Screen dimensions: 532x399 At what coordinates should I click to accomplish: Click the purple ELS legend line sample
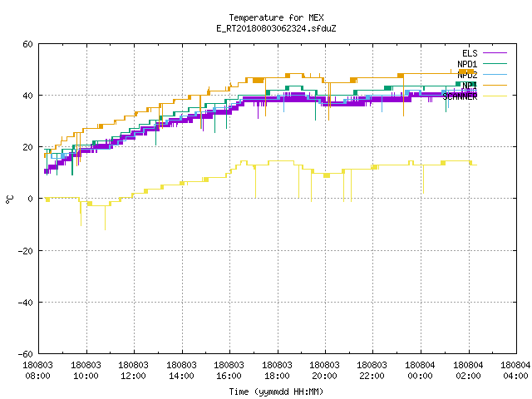[x=495, y=53]
